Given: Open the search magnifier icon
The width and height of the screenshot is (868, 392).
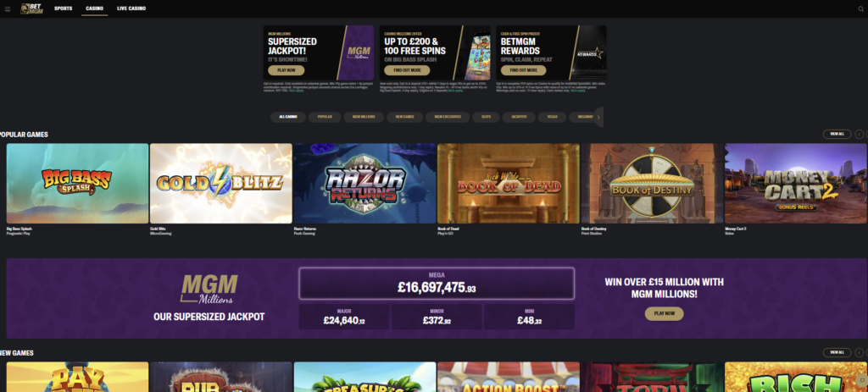Looking at the screenshot, I should pyautogui.click(x=860, y=8).
